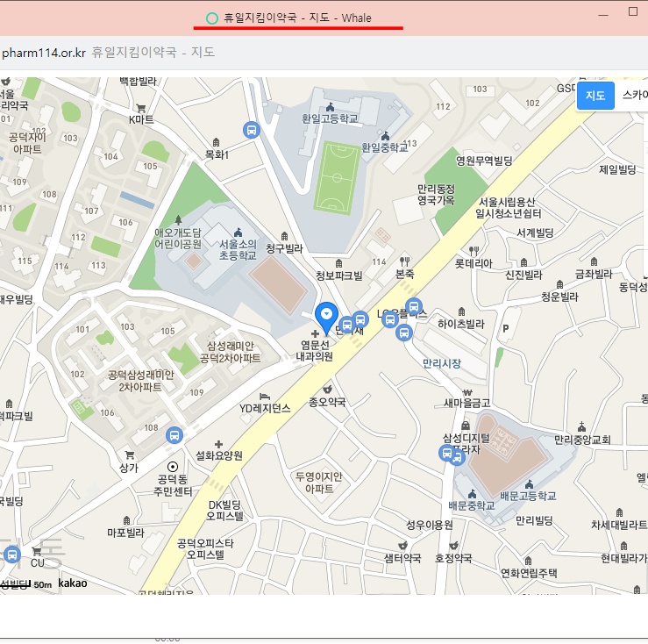The width and height of the screenshot is (648, 644).
Task: Click the bus stop icon beside CU
Action: (x=12, y=555)
